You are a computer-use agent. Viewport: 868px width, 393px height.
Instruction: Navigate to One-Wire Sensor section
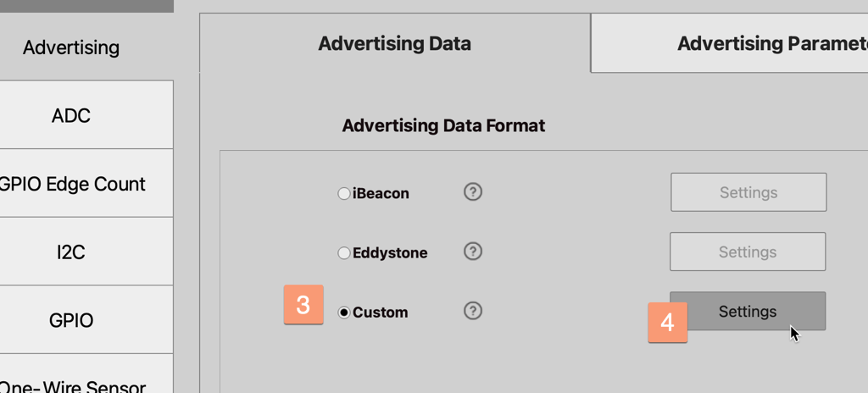(x=73, y=384)
